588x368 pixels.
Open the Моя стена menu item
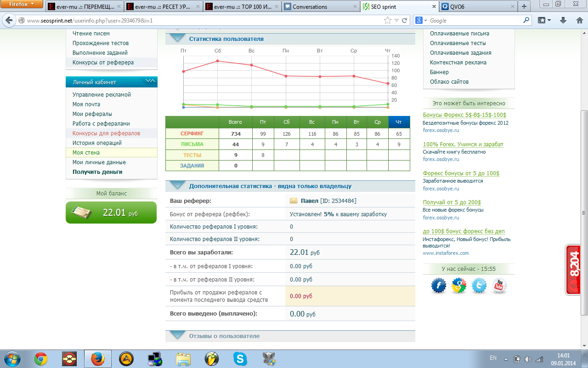pyautogui.click(x=112, y=152)
